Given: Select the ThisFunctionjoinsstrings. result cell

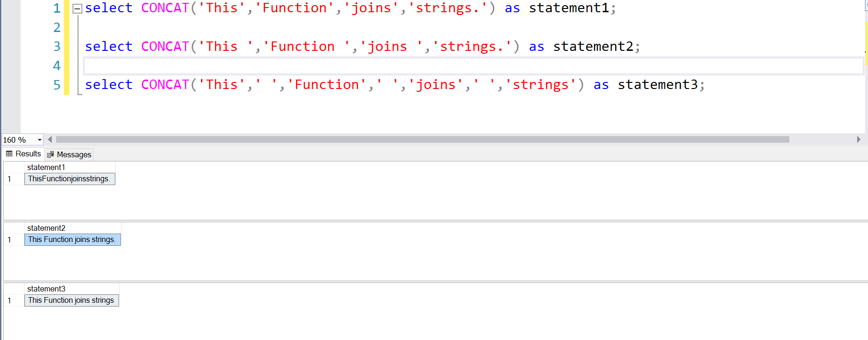Looking at the screenshot, I should pos(70,179).
